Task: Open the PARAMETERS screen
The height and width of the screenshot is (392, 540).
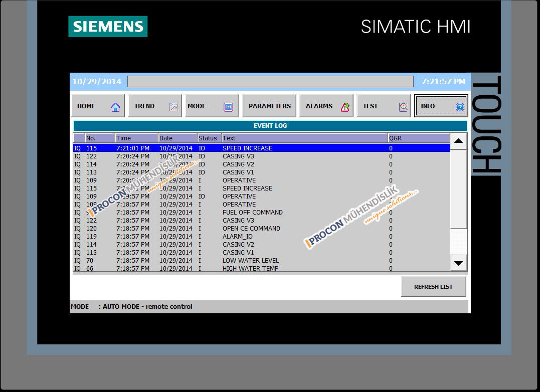Action: pyautogui.click(x=269, y=106)
